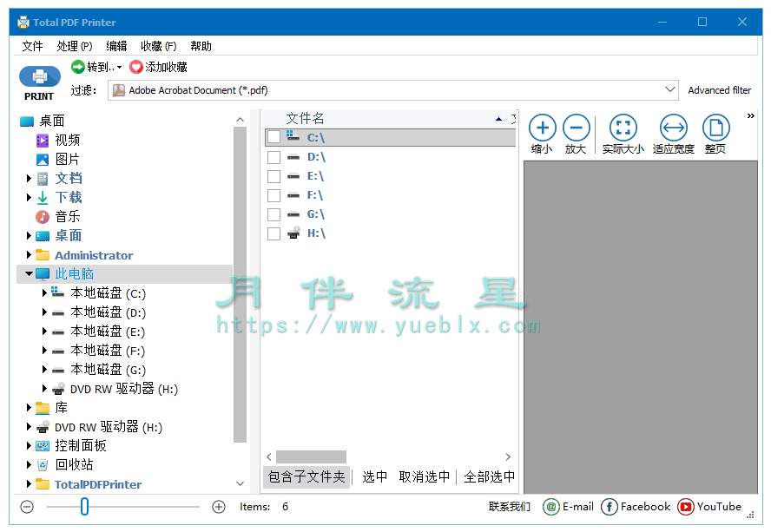This screenshot has height=532, width=771.
Task: Select the H:\ drive row in file list
Action: pyautogui.click(x=391, y=234)
